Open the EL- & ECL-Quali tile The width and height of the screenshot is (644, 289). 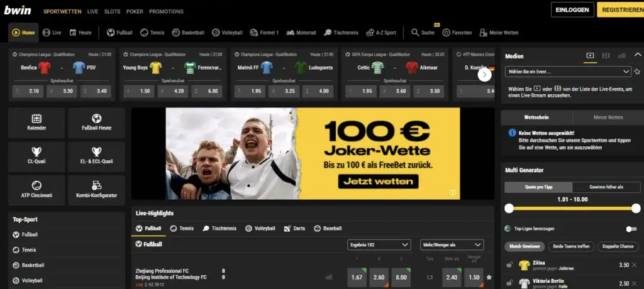coord(96,156)
